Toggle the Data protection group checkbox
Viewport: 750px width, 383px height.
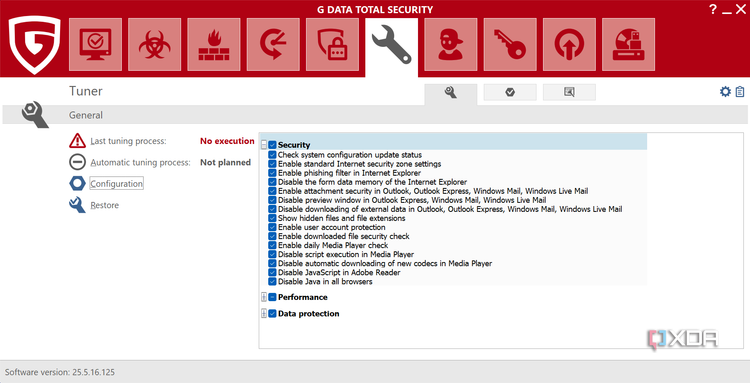coord(272,314)
